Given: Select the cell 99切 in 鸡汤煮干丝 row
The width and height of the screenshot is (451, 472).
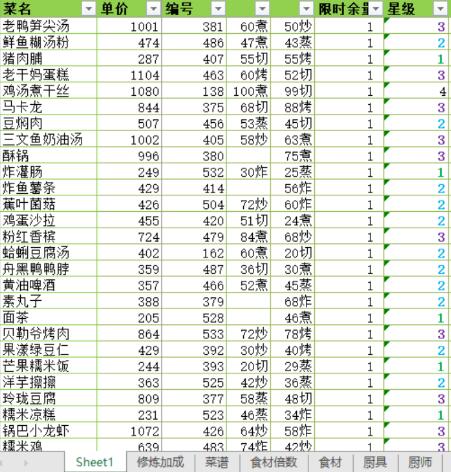Looking at the screenshot, I should pyautogui.click(x=293, y=91).
